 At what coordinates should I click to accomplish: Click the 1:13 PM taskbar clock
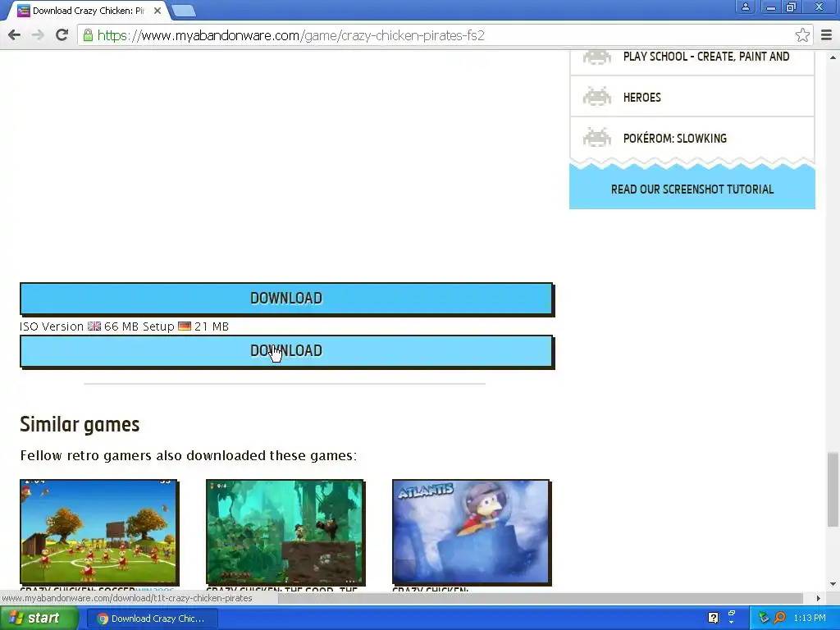pos(810,618)
